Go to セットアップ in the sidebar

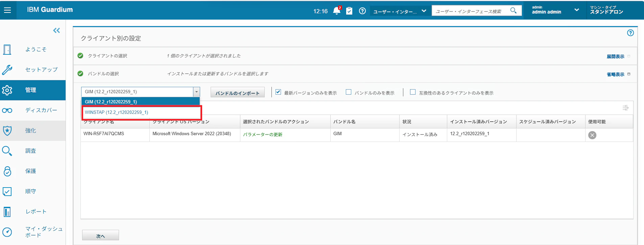tap(42, 70)
